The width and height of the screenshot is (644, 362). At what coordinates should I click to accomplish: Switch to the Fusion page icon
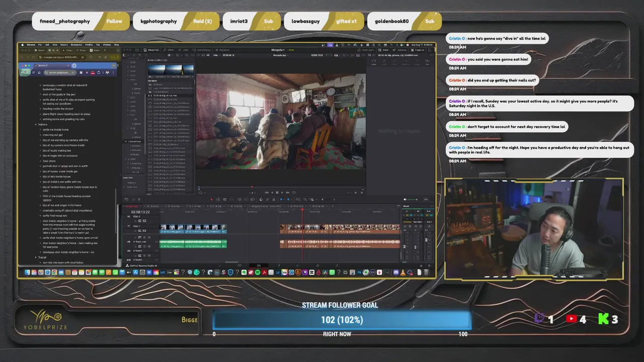pyautogui.click(x=278, y=265)
